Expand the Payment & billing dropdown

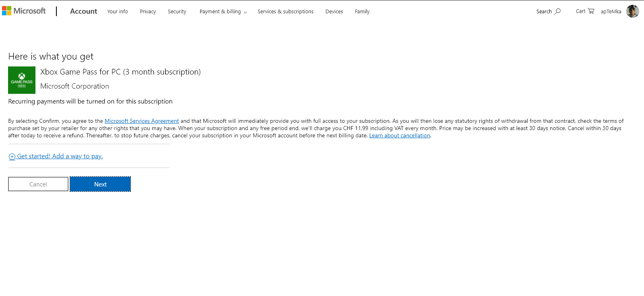point(223,12)
